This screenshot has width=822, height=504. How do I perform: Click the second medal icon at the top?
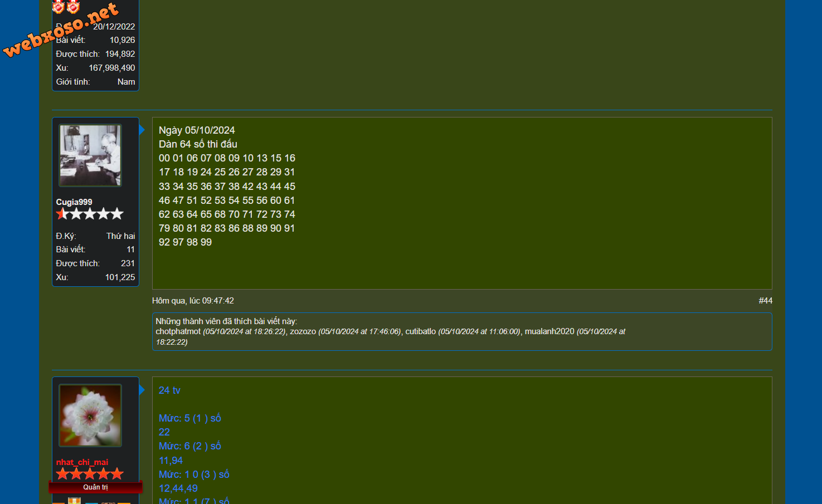73,7
